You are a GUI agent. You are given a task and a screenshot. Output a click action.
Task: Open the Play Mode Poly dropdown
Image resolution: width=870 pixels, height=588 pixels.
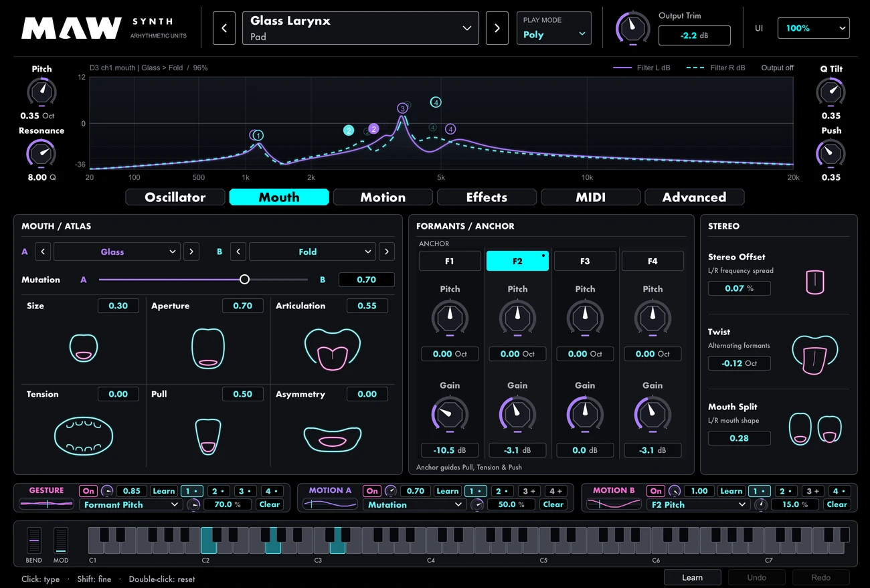point(554,28)
